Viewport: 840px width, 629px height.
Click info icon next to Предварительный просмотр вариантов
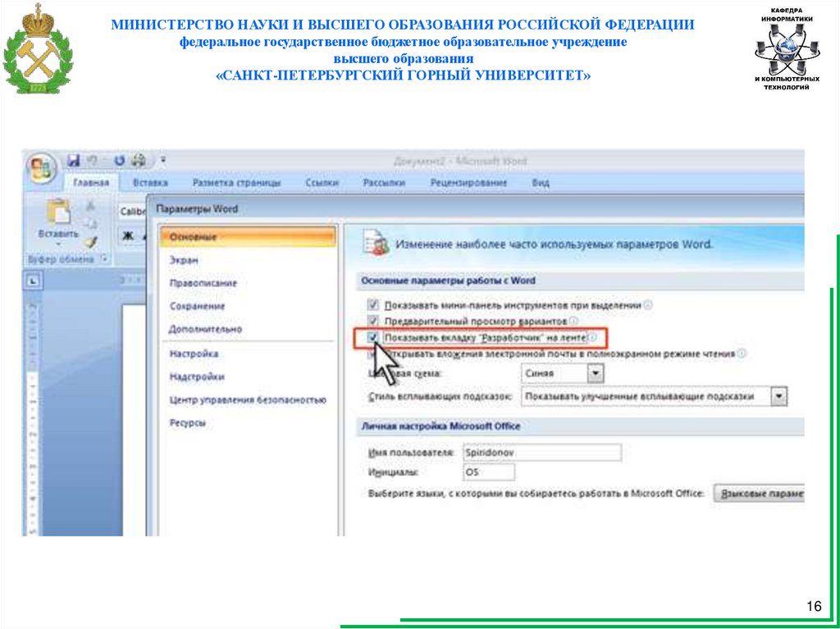pyautogui.click(x=573, y=321)
